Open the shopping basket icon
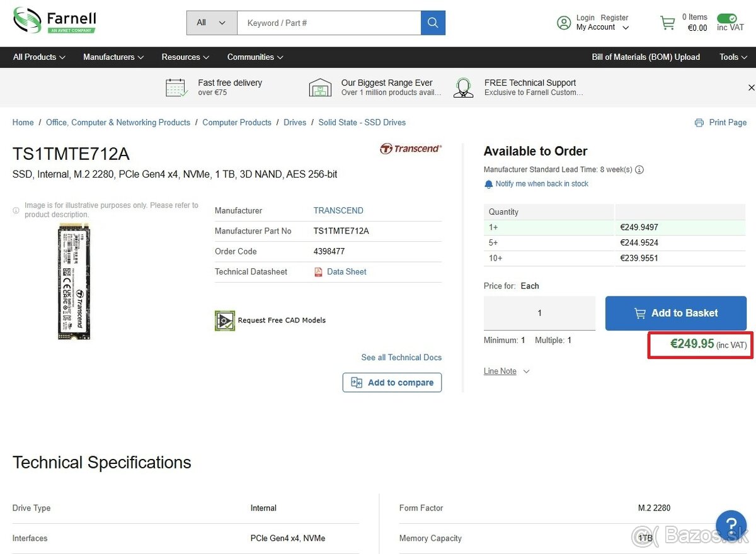Screen dimensions: 756x554 point(667,23)
